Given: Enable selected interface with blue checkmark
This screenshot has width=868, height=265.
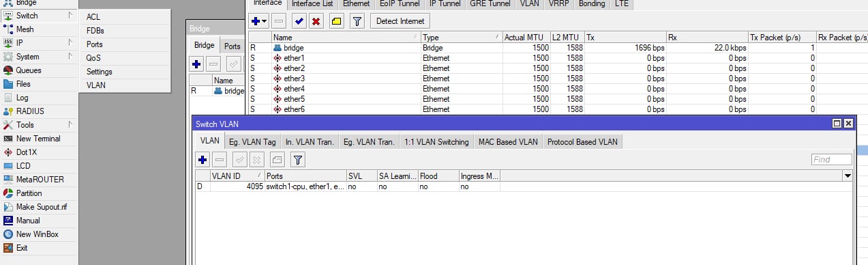Looking at the screenshot, I should point(299,21).
